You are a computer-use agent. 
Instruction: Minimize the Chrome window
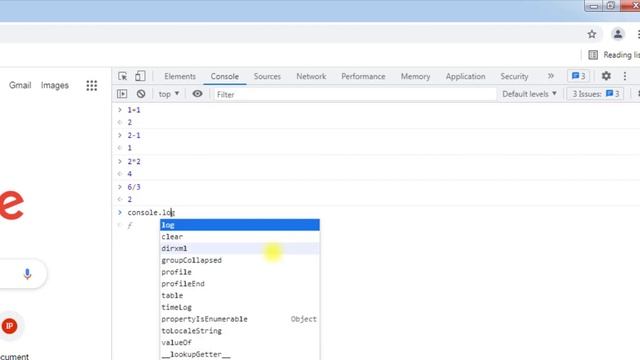click(x=594, y=6)
